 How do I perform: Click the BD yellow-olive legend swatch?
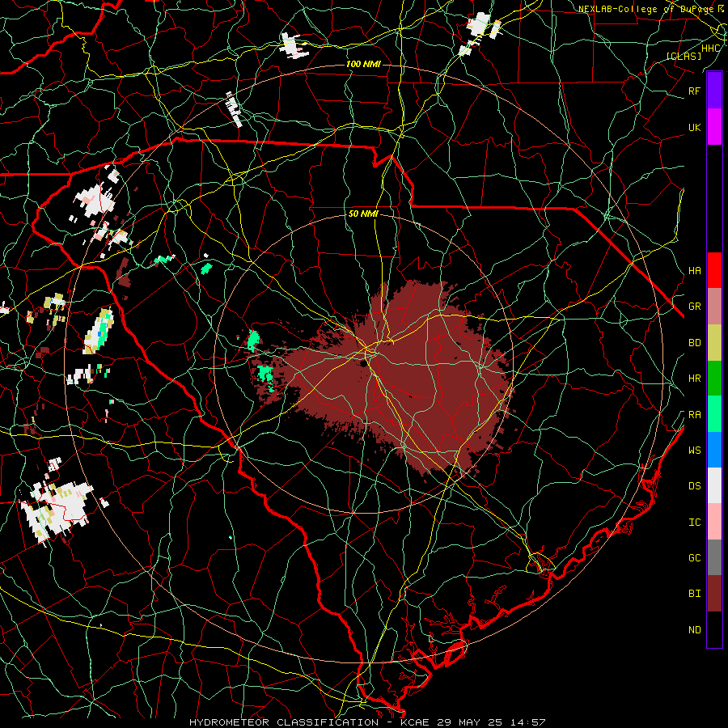tap(714, 343)
